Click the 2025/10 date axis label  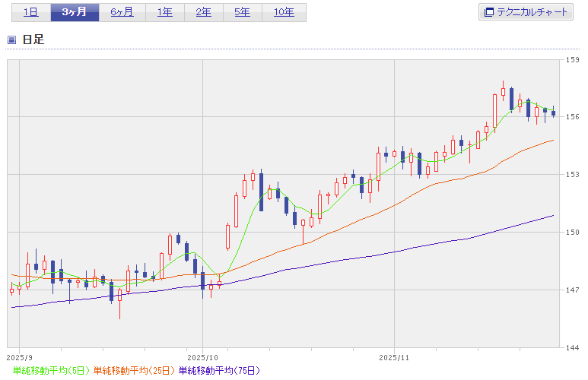tap(202, 357)
